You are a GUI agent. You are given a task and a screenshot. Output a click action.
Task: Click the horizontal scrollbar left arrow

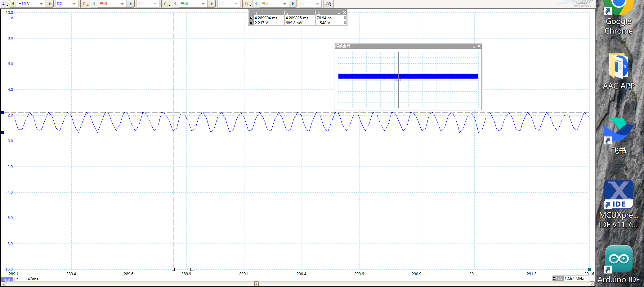click(x=3, y=284)
